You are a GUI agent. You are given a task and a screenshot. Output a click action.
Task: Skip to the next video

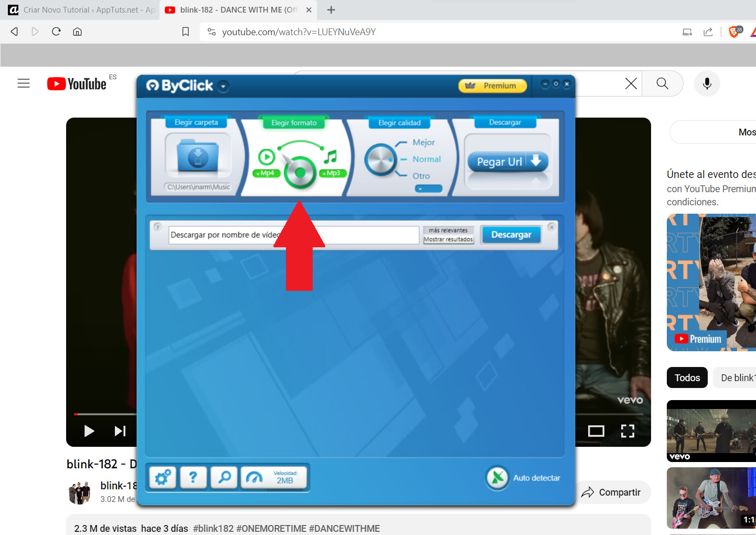pos(120,431)
